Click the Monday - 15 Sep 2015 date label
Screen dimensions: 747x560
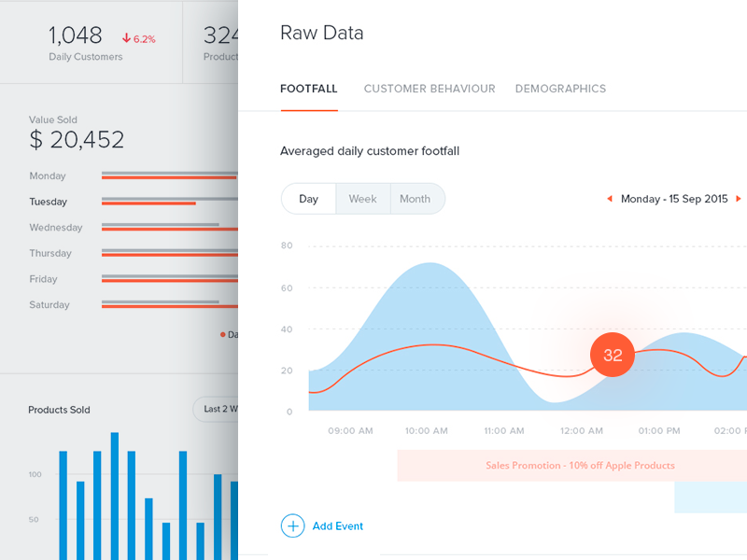(x=674, y=199)
